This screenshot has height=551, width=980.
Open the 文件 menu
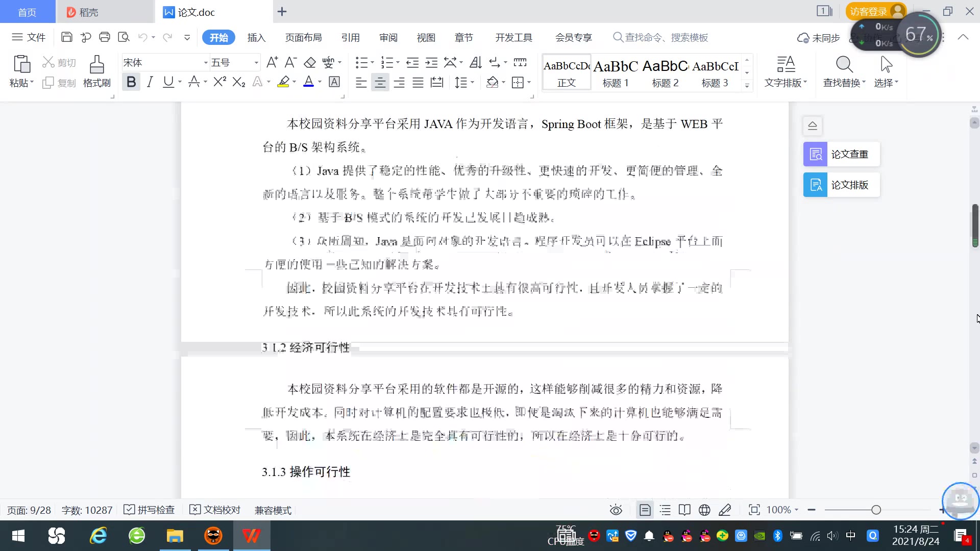[29, 37]
